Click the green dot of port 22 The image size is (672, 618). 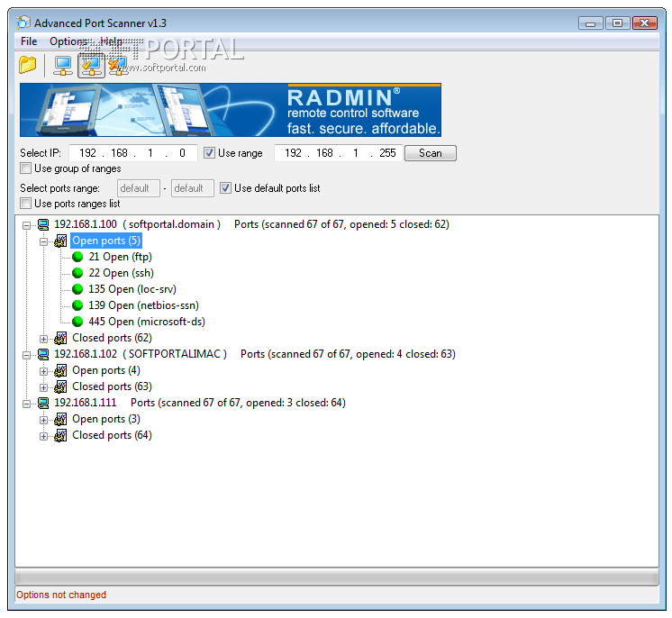coord(77,273)
